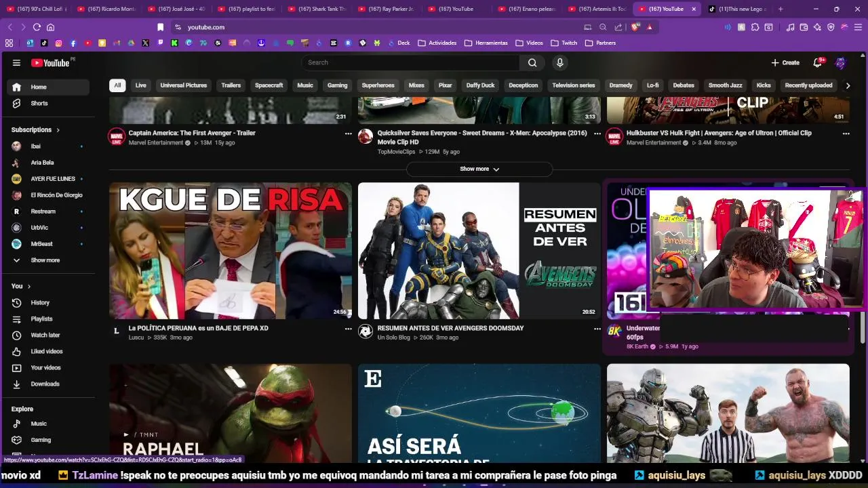868x488 pixels.
Task: Open the share icon in the address bar
Action: coord(618,27)
